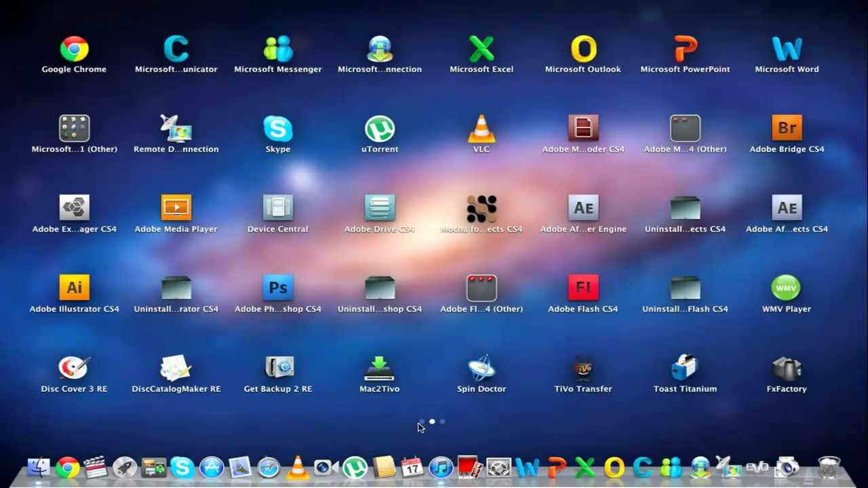Open System Preferences in the Dock
Viewport: 868px width, 488px height.
498,468
